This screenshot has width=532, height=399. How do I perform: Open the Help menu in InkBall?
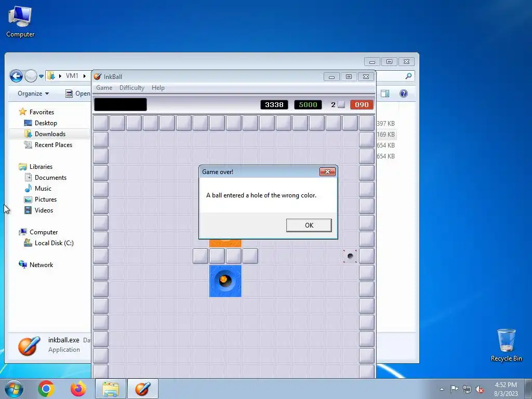158,88
